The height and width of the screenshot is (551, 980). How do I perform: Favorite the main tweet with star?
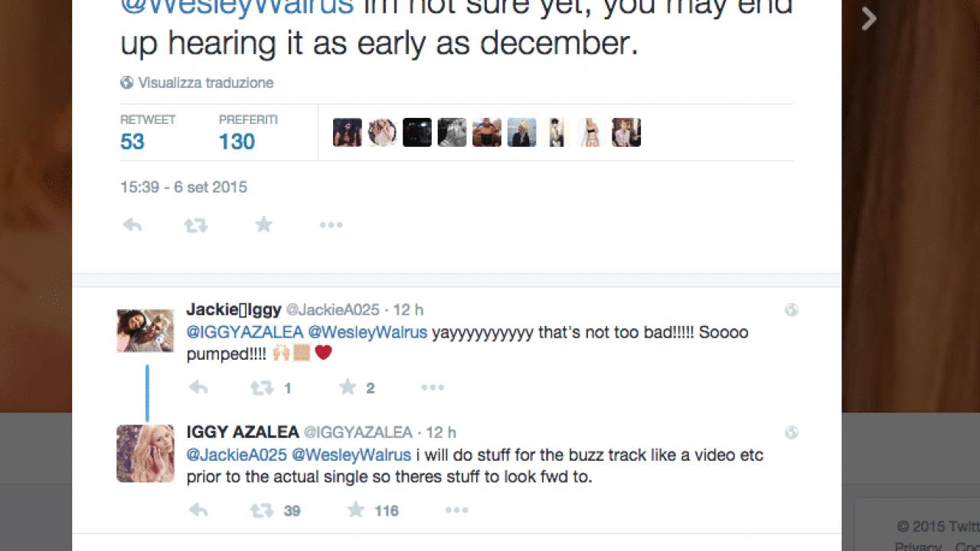(263, 225)
